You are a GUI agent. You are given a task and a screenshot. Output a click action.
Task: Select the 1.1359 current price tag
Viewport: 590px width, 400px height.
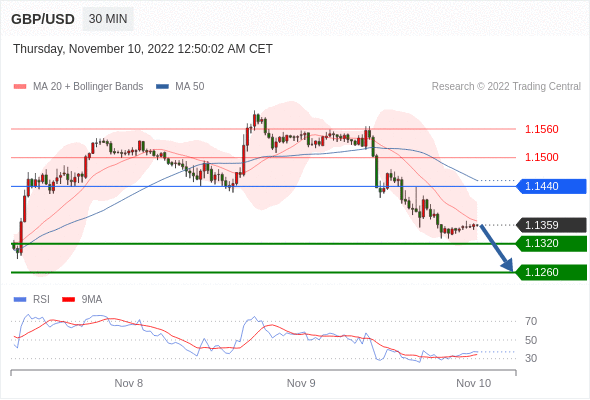551,225
